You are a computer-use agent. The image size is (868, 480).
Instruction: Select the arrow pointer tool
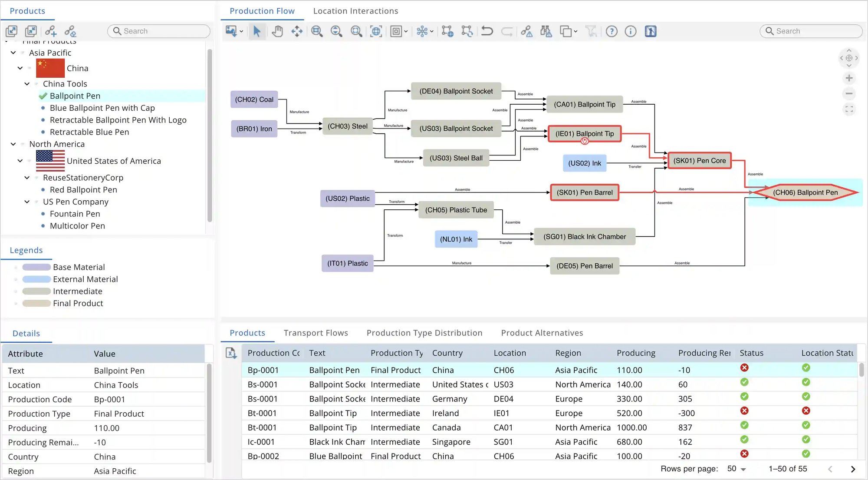point(257,31)
